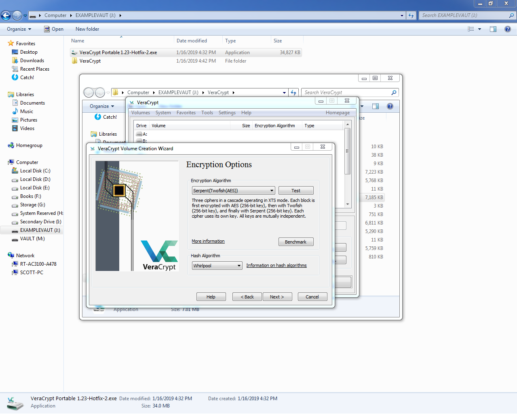Click the Search VeraCrypt field
The width and height of the screenshot is (517, 420).
click(350, 92)
